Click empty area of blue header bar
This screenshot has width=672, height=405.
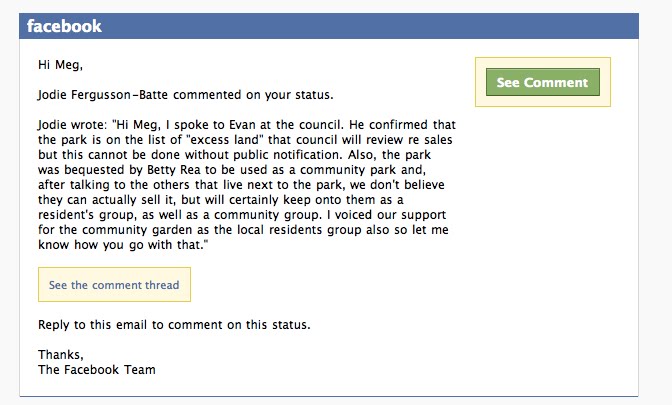[x=400, y=27]
